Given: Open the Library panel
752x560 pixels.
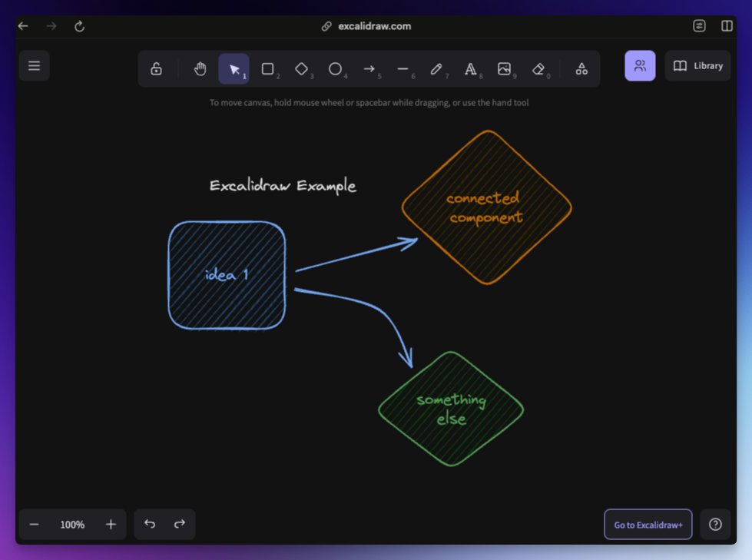Looking at the screenshot, I should tap(697, 66).
